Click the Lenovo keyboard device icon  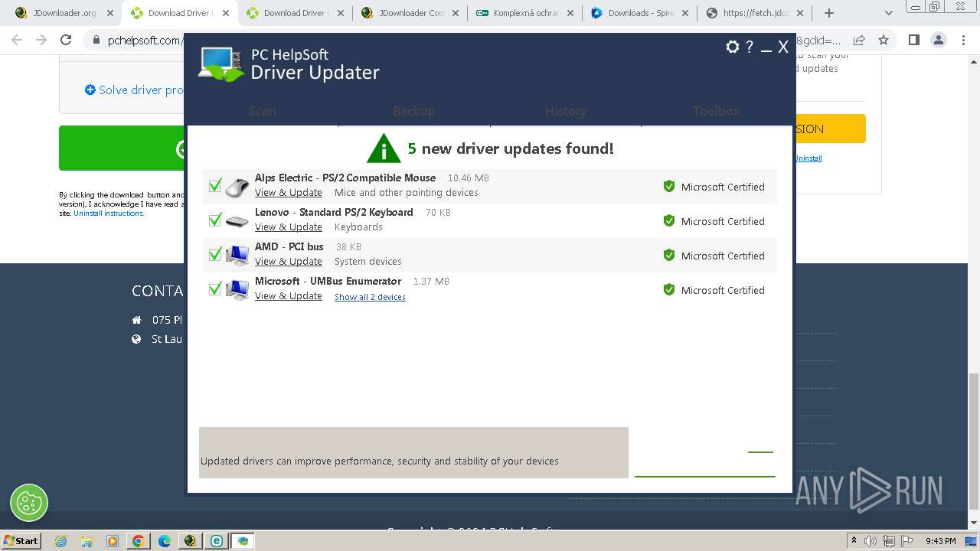coord(237,221)
